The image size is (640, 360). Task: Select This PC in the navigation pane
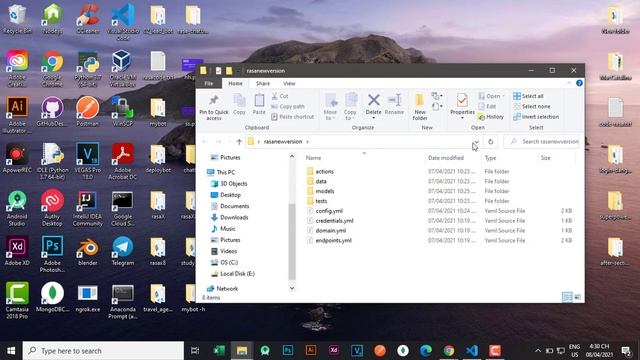[x=221, y=172]
